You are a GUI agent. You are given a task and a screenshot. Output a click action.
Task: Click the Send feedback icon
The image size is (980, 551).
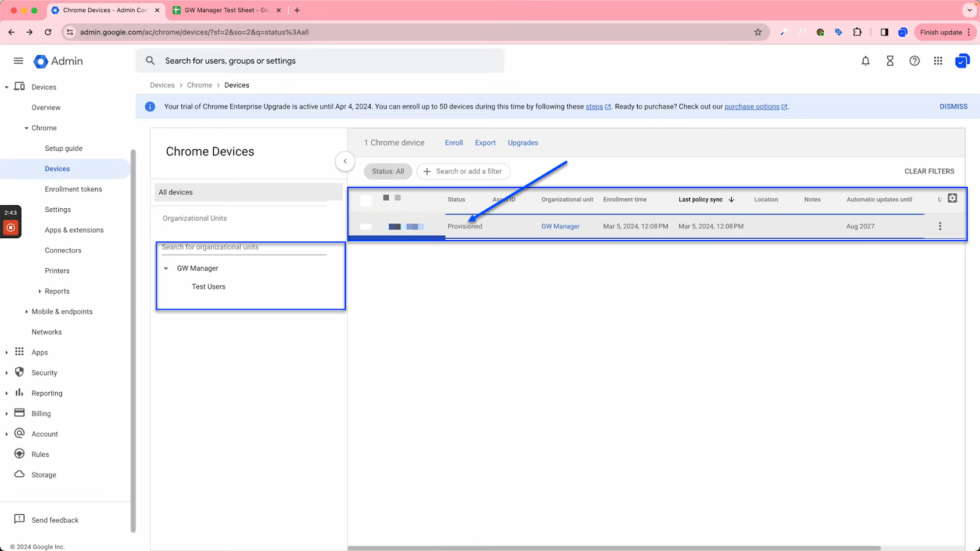[x=20, y=519]
